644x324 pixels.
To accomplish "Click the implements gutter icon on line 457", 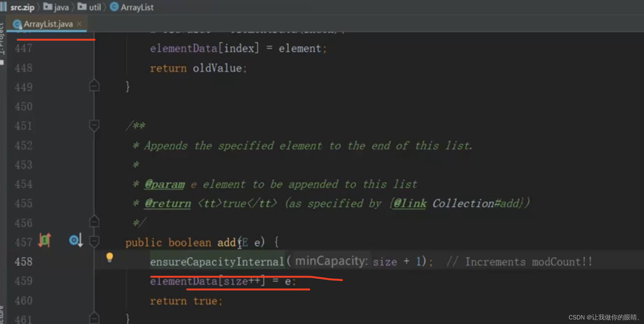I will coord(45,240).
